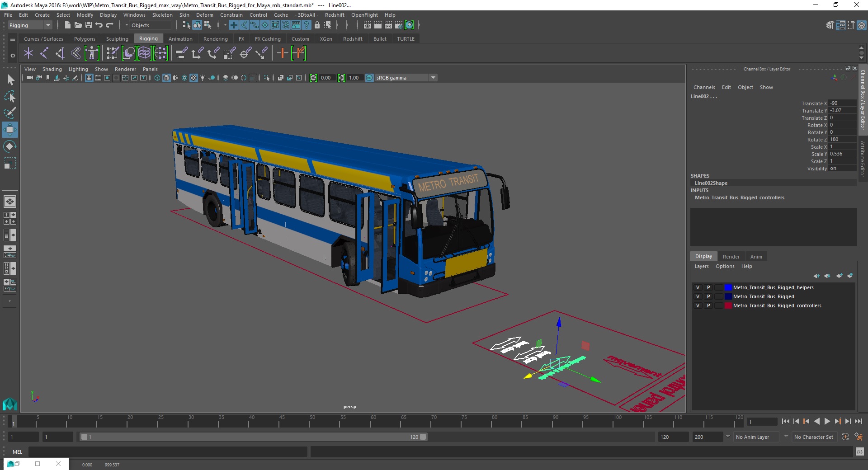Select the arrow Select tool

[10, 80]
